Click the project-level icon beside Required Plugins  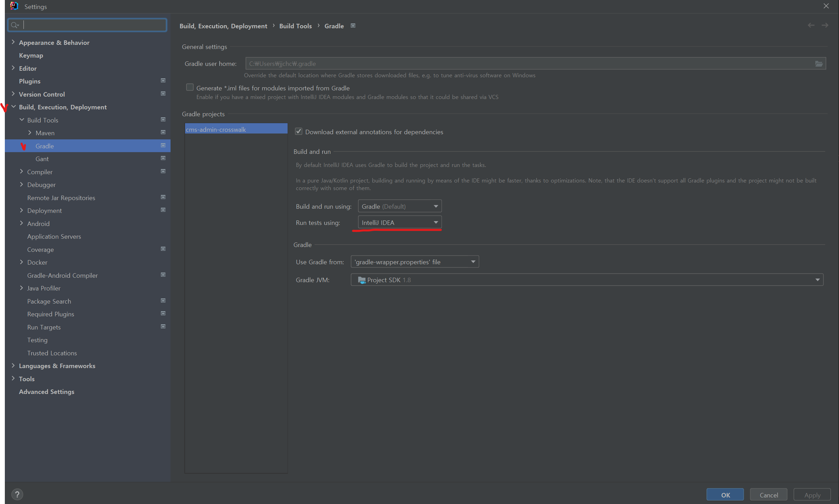[163, 314]
